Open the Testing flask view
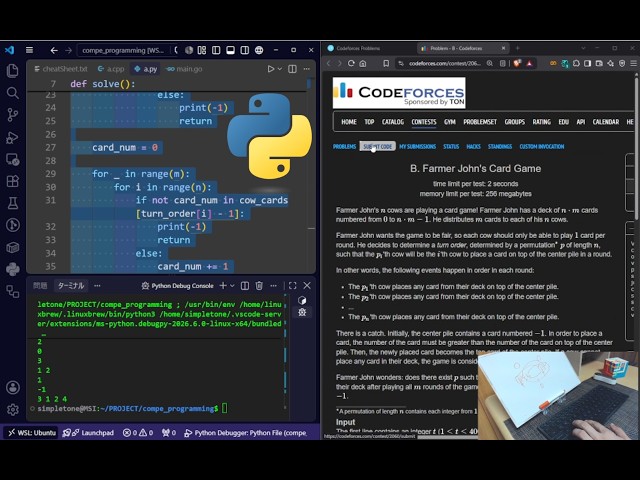Image resolution: width=640 pixels, height=480 pixels. (13, 203)
